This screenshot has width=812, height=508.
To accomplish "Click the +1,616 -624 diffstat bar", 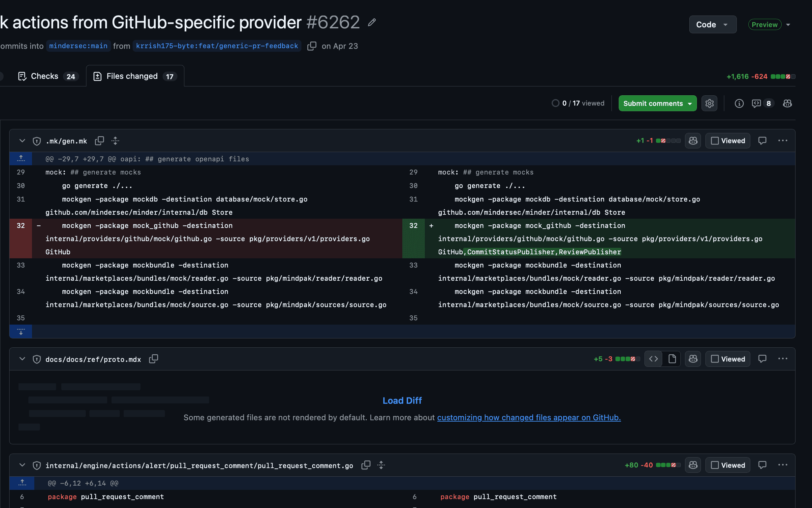I will click(x=761, y=77).
